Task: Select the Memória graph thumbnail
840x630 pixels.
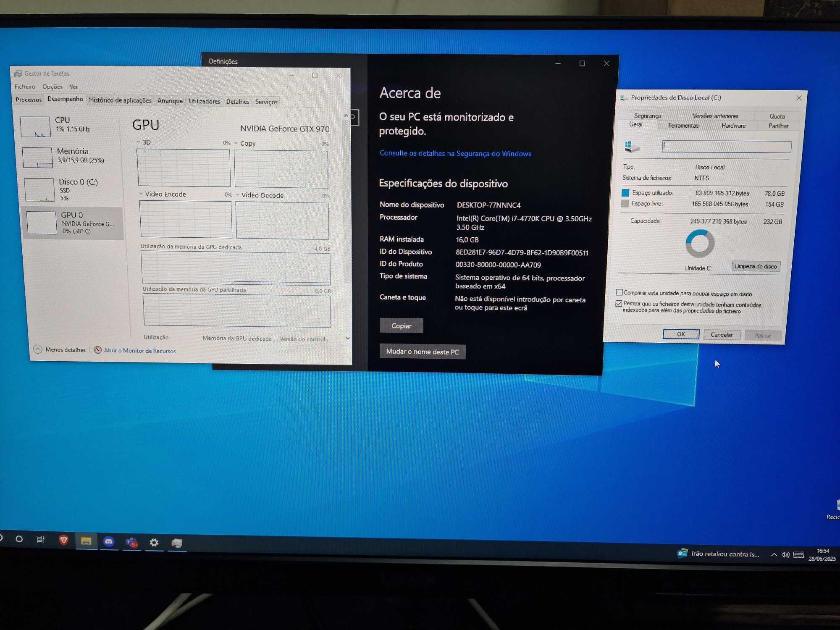Action: 37,157
